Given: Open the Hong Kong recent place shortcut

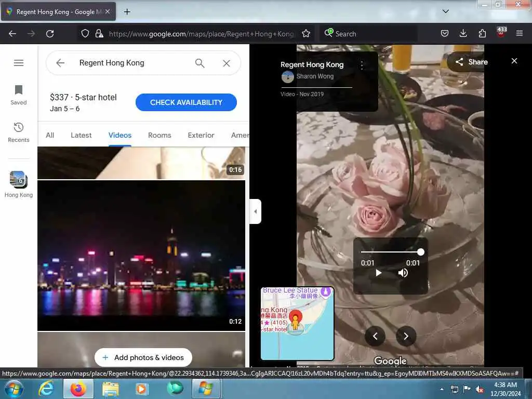Looking at the screenshot, I should 19,184.
